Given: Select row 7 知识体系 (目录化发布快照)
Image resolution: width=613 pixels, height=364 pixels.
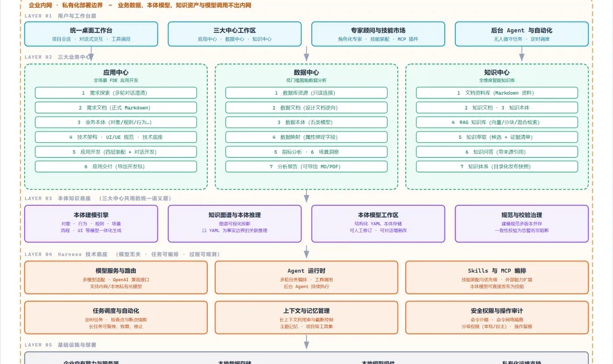Looking at the screenshot, I should coord(497,166).
